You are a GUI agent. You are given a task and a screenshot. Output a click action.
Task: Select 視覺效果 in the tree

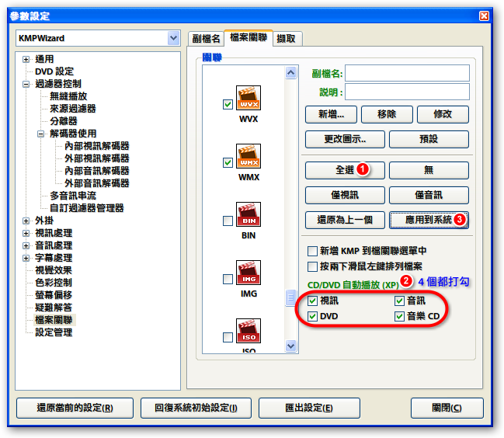point(54,270)
